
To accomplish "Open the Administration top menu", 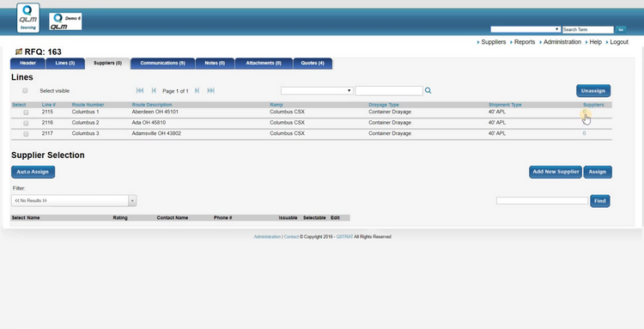I will tap(562, 42).
